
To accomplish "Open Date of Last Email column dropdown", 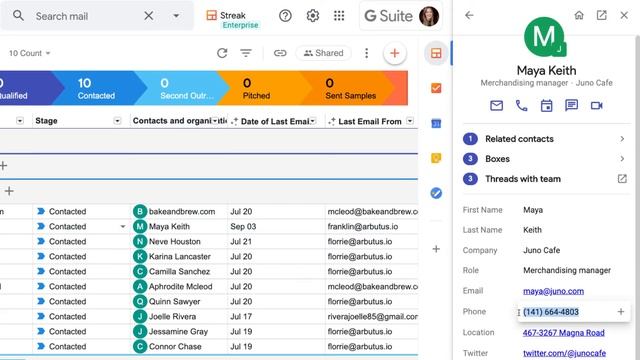I will 313,121.
